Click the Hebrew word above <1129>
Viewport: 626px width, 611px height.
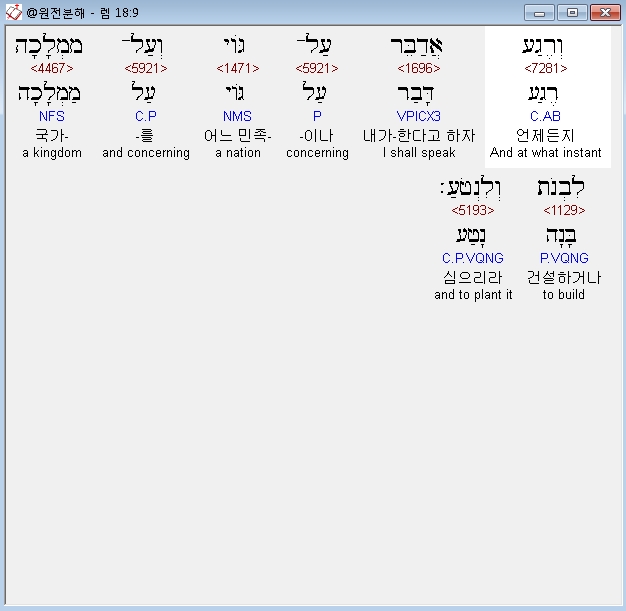tap(561, 186)
